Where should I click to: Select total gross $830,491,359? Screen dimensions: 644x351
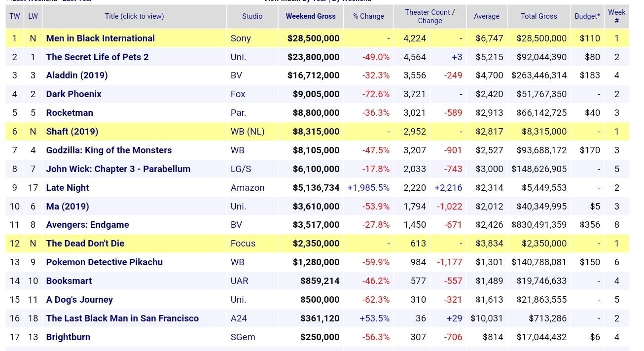[539, 225]
